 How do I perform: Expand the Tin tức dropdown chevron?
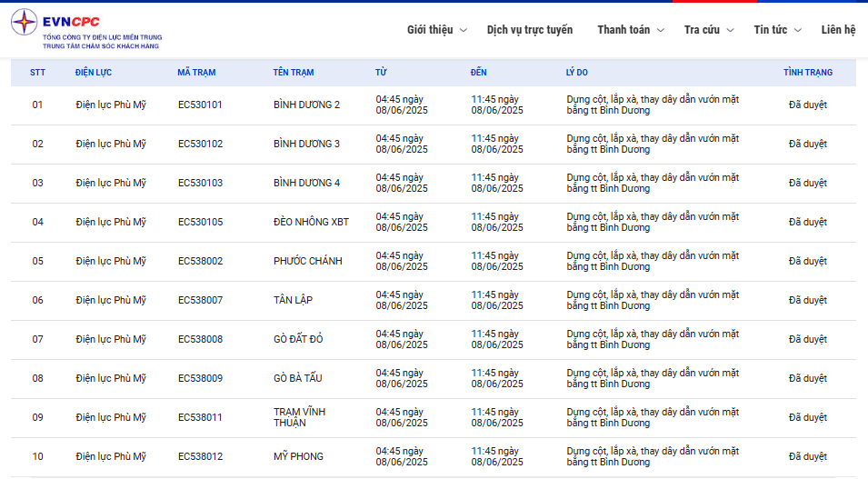(x=798, y=30)
